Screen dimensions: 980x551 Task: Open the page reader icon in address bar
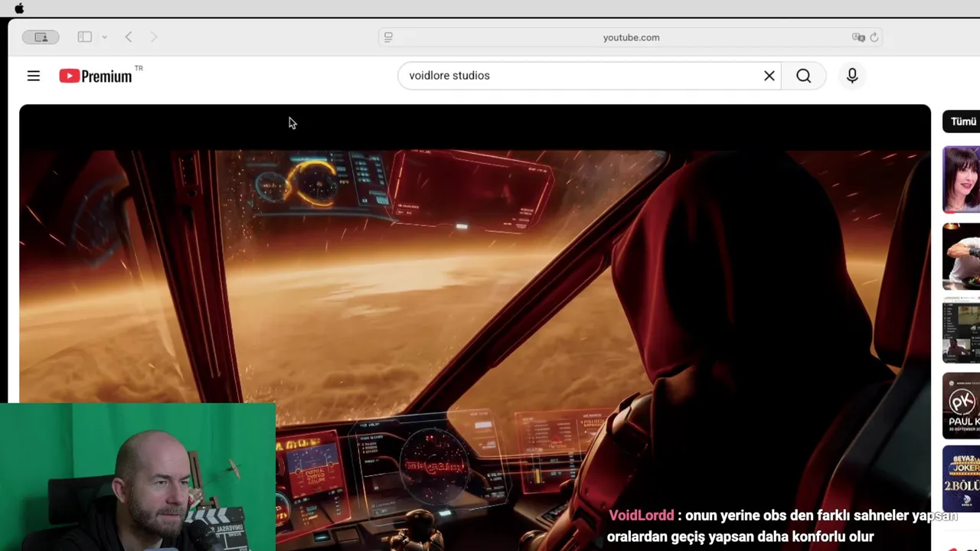[388, 37]
